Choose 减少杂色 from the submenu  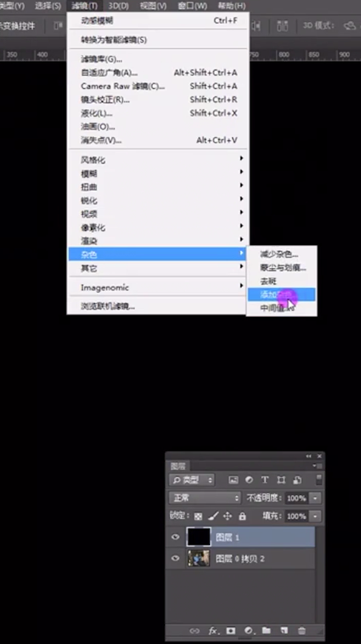tap(281, 254)
